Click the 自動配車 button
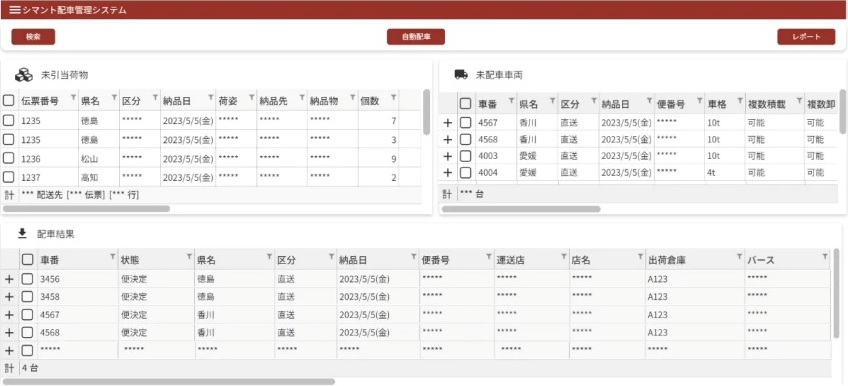848x386 pixels. (x=416, y=37)
